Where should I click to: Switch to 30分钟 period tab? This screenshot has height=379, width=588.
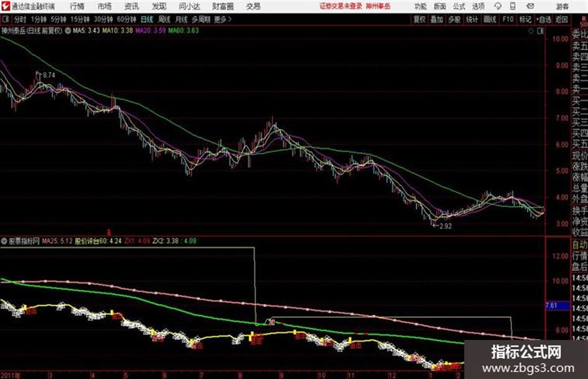(103, 19)
